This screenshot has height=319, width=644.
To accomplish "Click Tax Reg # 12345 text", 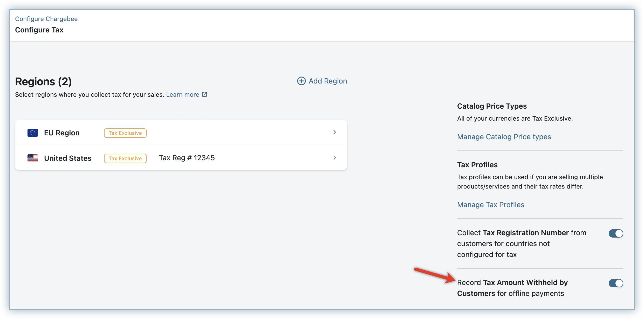I will point(187,158).
